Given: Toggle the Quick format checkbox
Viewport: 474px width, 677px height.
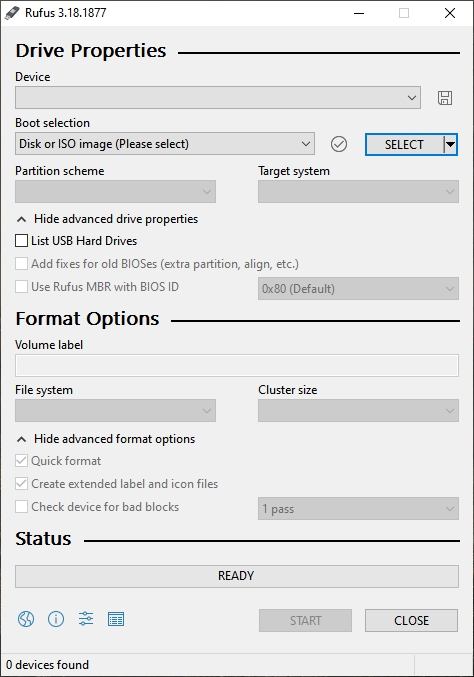Looking at the screenshot, I should (x=21, y=461).
